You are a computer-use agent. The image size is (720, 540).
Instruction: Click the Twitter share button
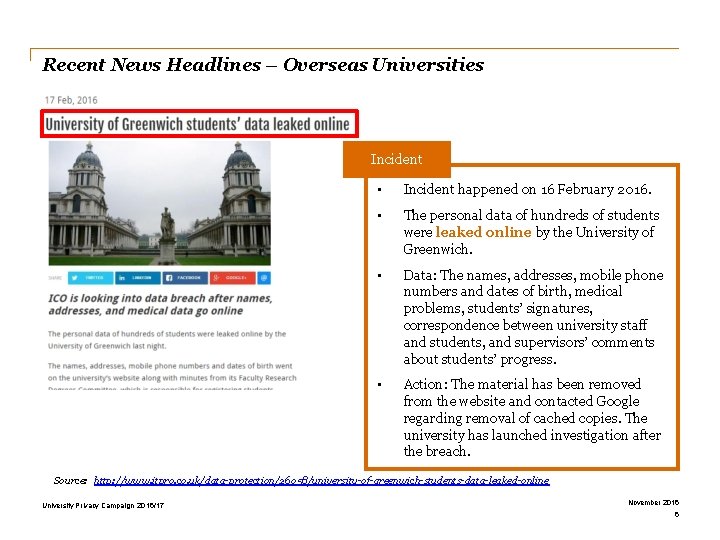click(x=90, y=278)
